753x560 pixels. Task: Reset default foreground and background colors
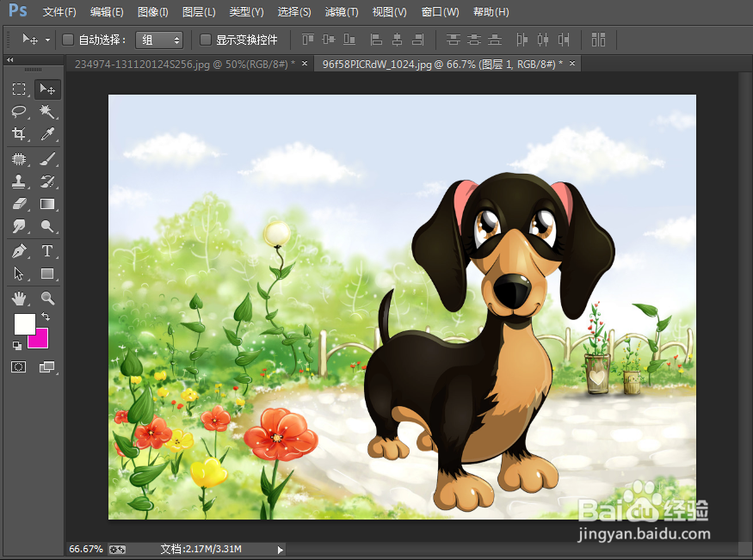17,346
